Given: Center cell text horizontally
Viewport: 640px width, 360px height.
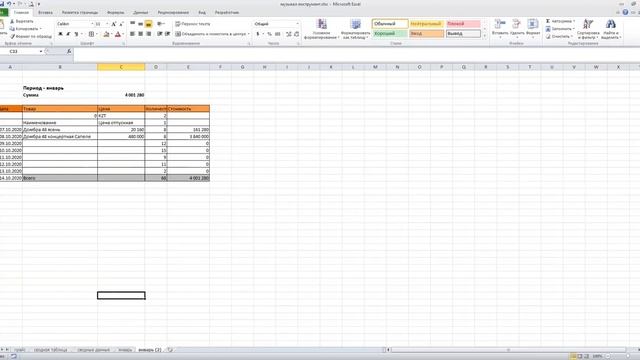Looking at the screenshot, I should pos(140,34).
